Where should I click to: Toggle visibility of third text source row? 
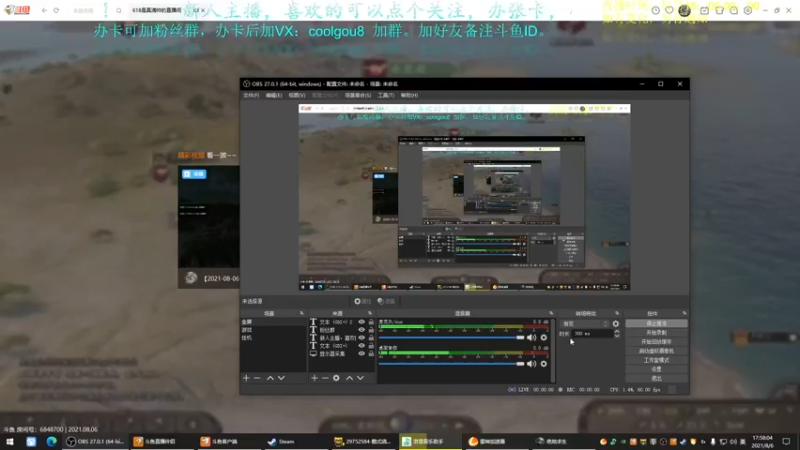point(362,338)
